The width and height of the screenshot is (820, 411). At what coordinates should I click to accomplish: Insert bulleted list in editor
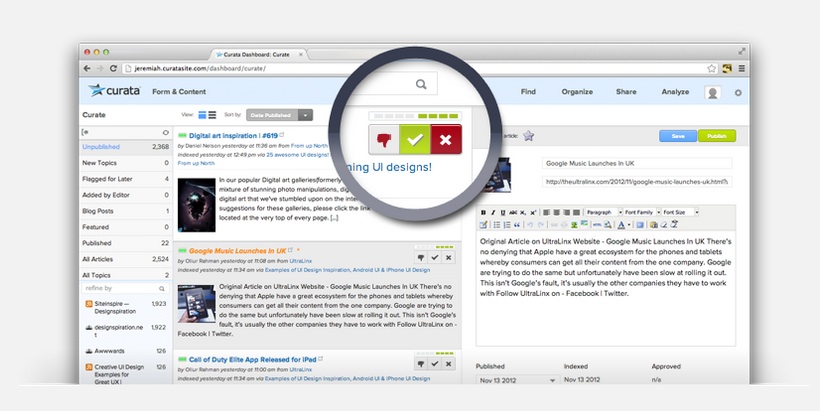[497, 225]
